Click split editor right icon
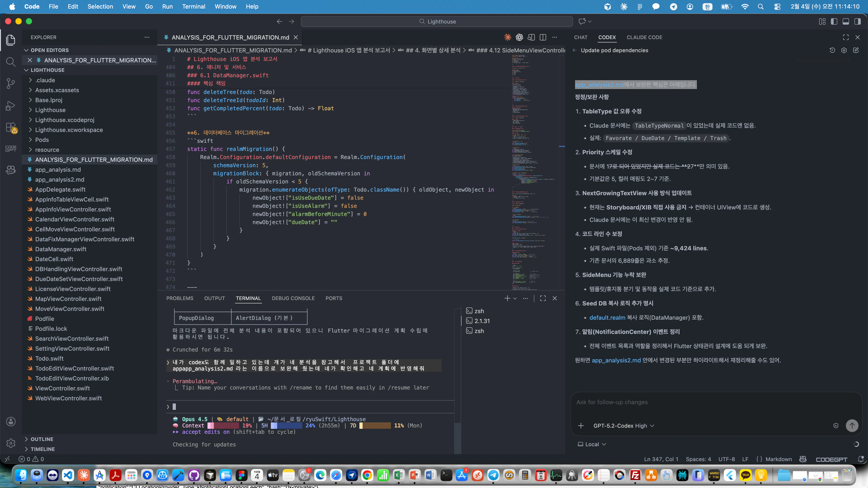The image size is (868, 488). point(543,37)
